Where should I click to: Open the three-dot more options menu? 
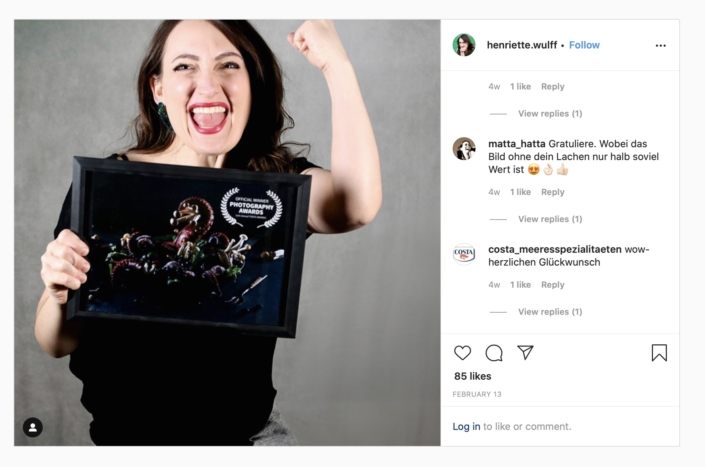point(660,45)
